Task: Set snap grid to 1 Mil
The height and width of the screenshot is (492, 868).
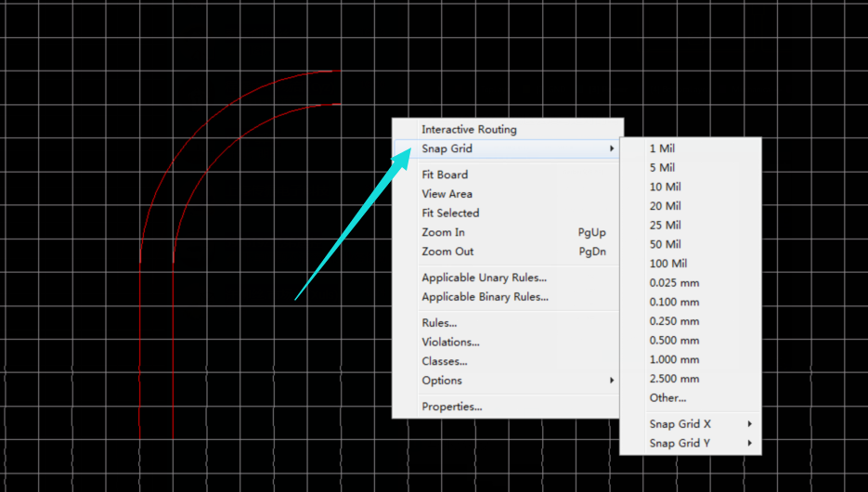Action: coord(662,149)
